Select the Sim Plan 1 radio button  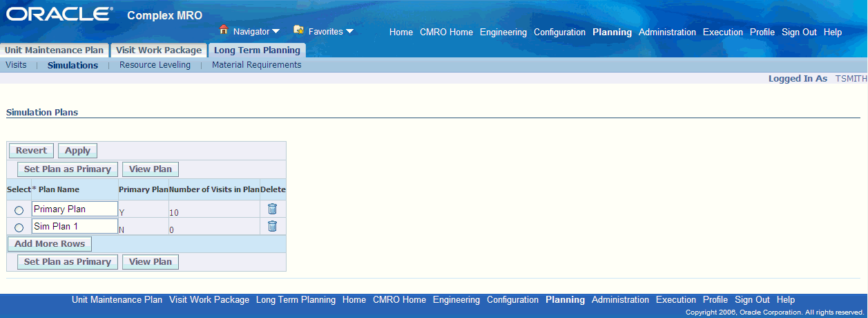pos(19,227)
